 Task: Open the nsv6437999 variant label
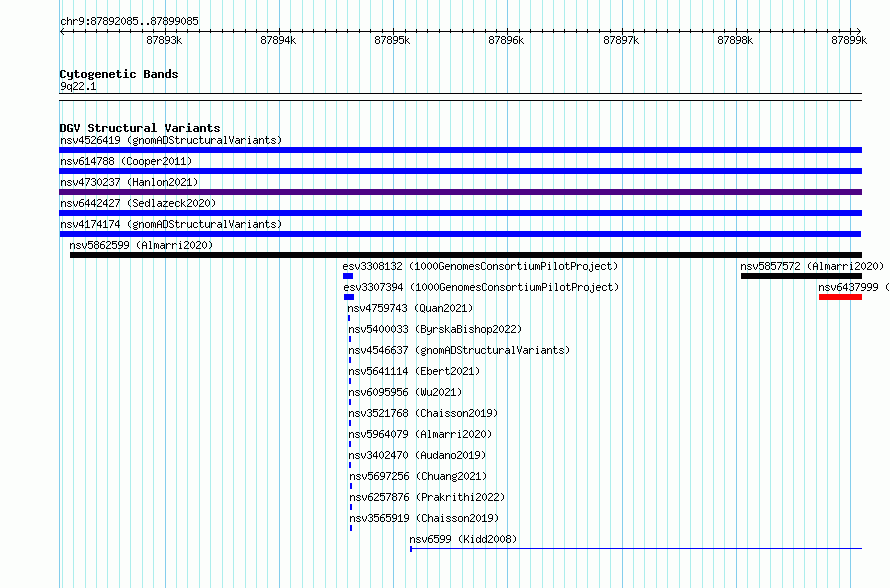pos(854,287)
